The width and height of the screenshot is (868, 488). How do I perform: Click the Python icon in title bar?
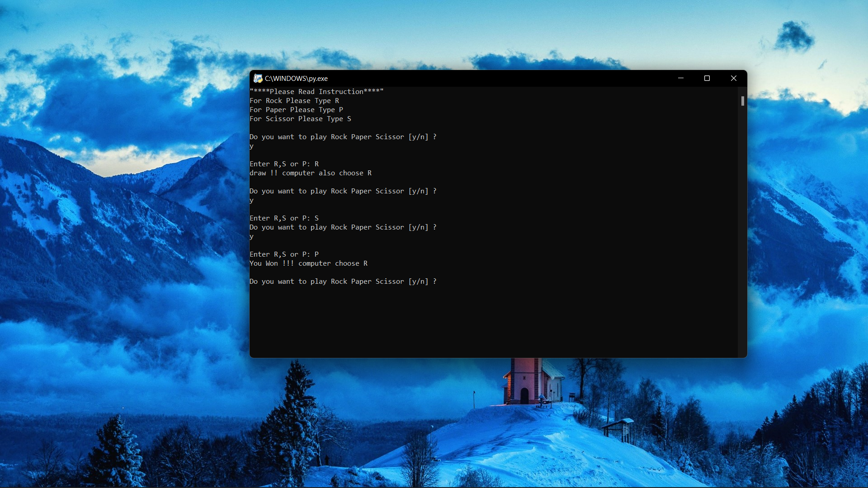pos(258,79)
